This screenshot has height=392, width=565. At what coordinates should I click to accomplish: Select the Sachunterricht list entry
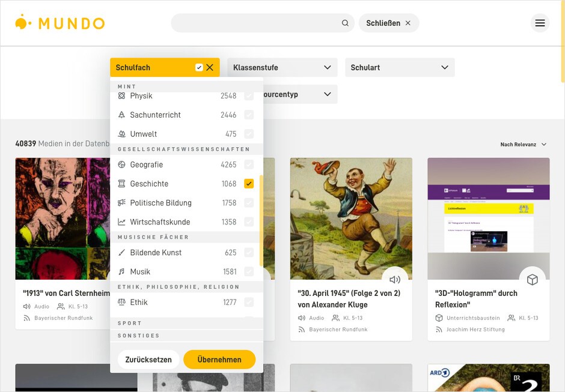coord(185,115)
